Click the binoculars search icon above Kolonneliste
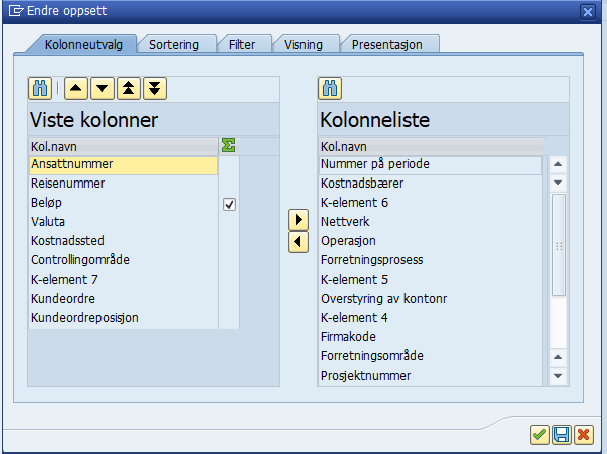607x454 pixels. tap(330, 89)
